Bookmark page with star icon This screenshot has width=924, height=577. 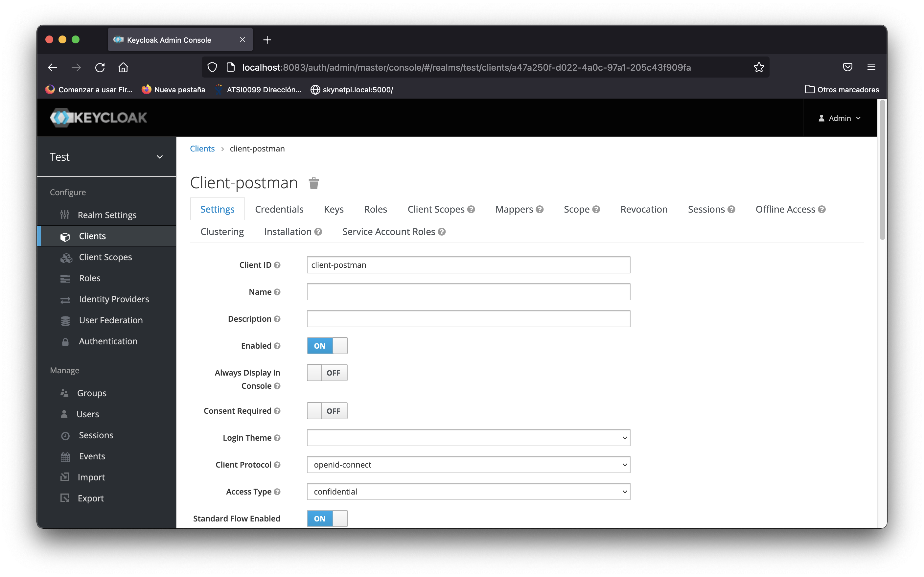click(758, 67)
